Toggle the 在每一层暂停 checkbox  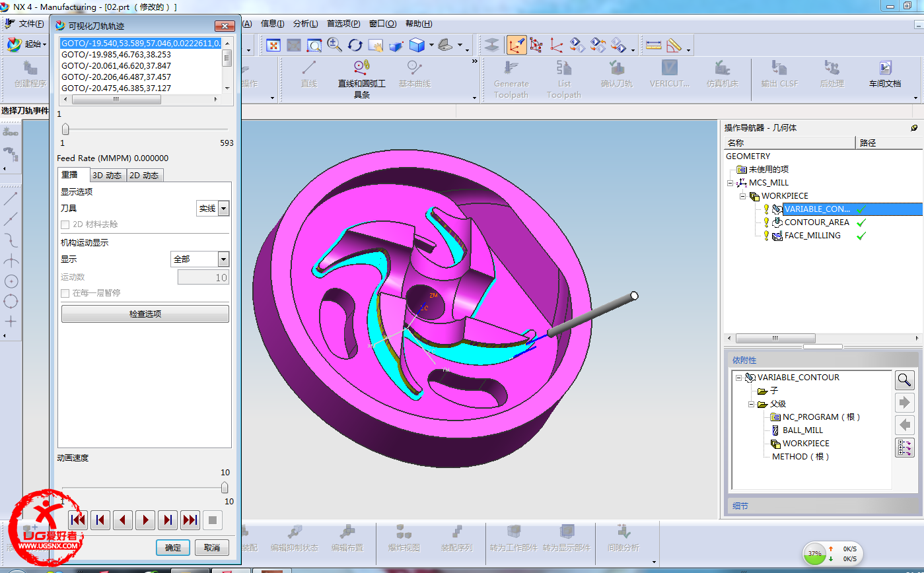[x=65, y=293]
